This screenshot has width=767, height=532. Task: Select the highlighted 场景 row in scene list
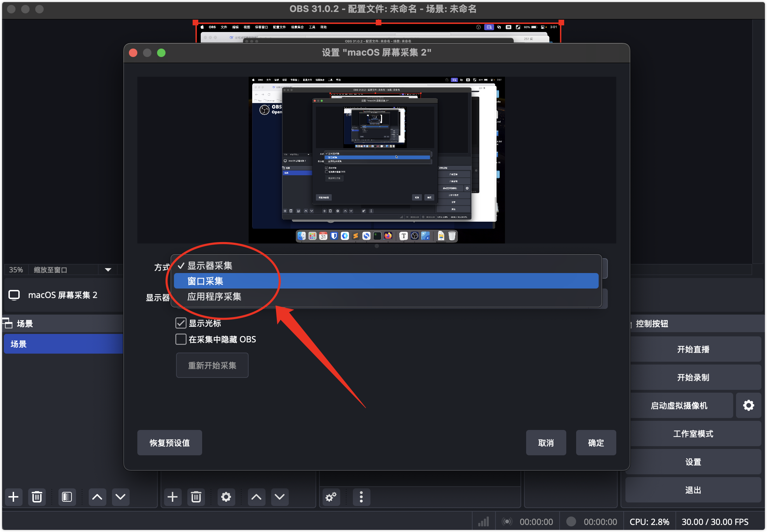tap(63, 344)
